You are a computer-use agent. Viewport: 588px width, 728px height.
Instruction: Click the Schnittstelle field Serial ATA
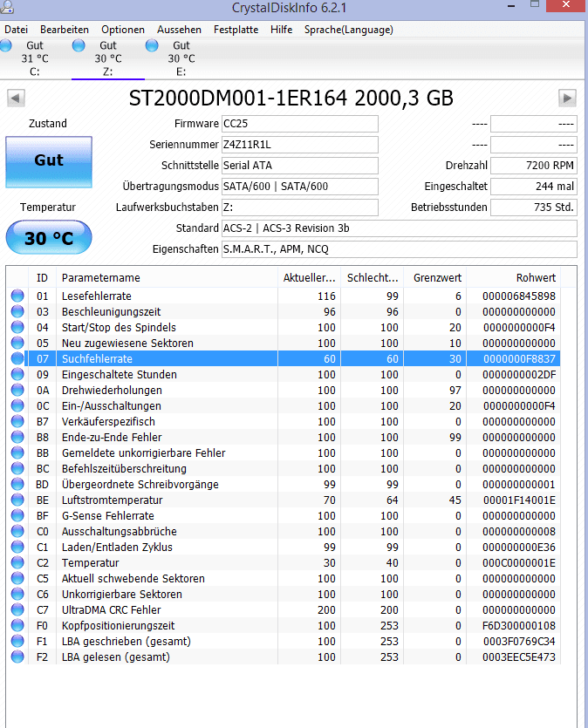[x=300, y=166]
